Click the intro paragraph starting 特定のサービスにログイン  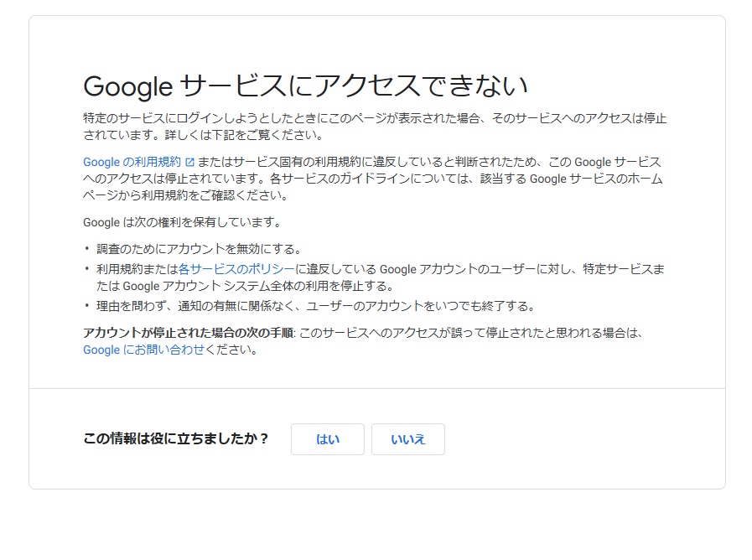pyautogui.click(x=375, y=127)
